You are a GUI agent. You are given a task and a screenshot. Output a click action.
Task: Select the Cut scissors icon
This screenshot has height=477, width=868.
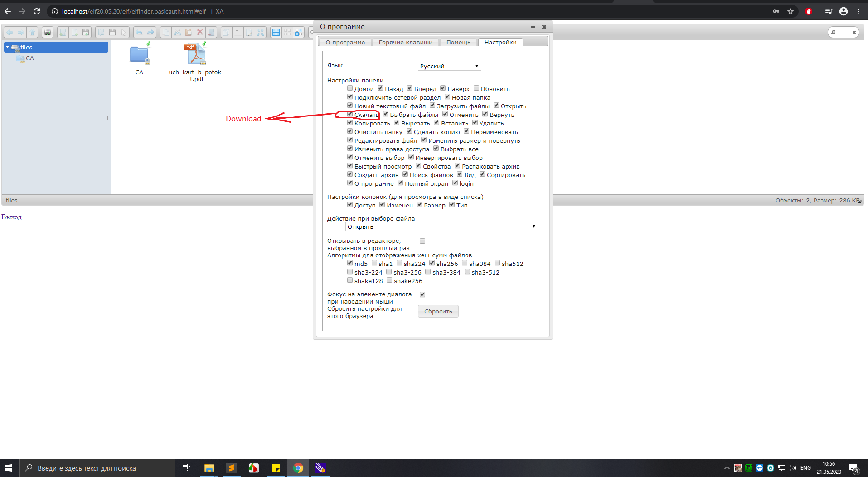177,32
